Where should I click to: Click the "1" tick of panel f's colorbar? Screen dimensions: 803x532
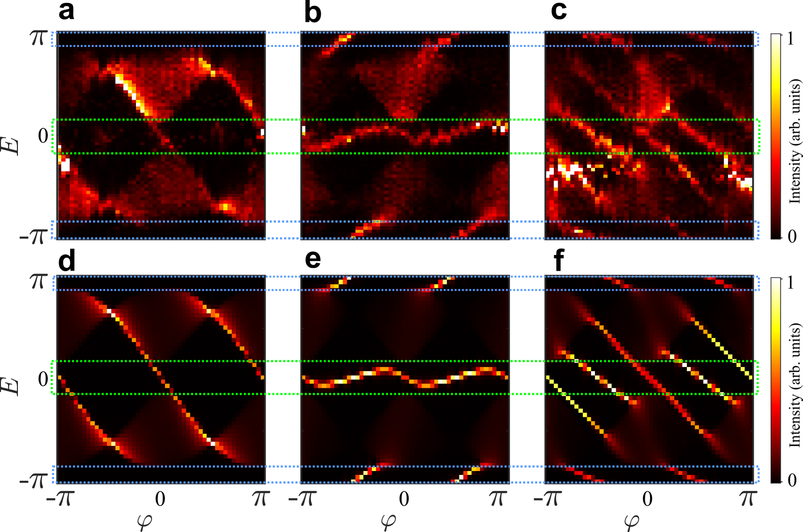790,282
